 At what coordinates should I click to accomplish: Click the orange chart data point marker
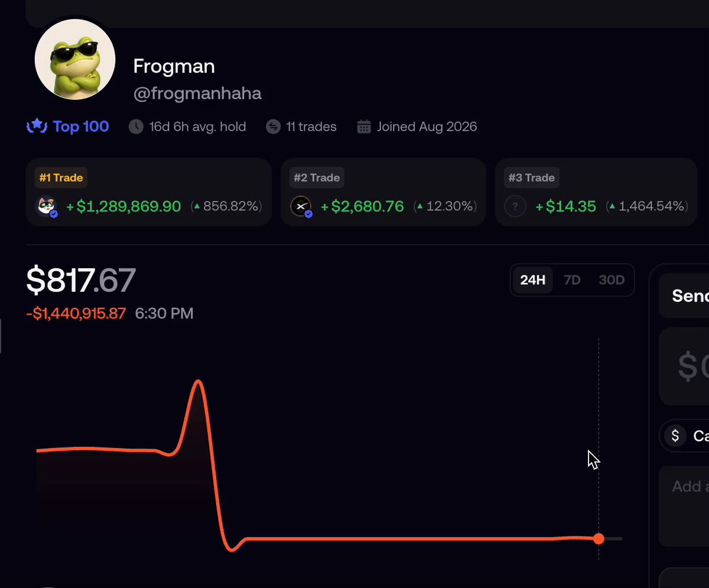(599, 538)
